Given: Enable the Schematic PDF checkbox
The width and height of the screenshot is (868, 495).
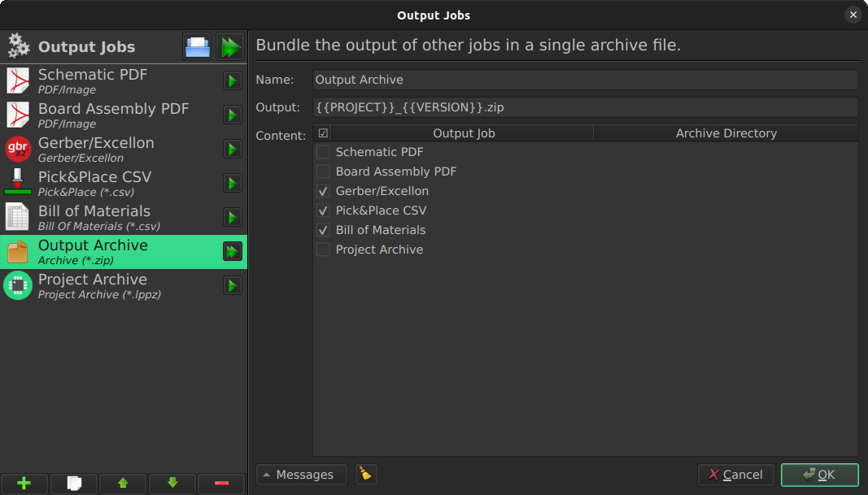Looking at the screenshot, I should [x=323, y=152].
